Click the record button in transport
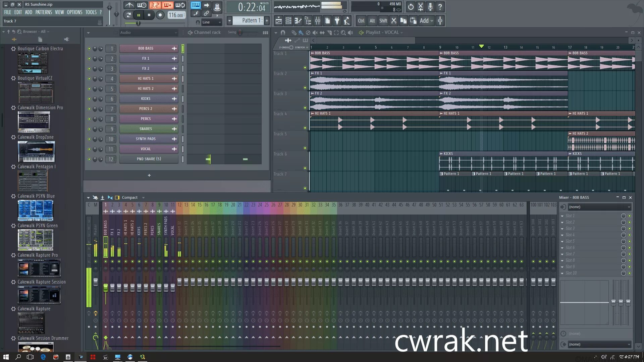The width and height of the screenshot is (644, 362). 160,15
